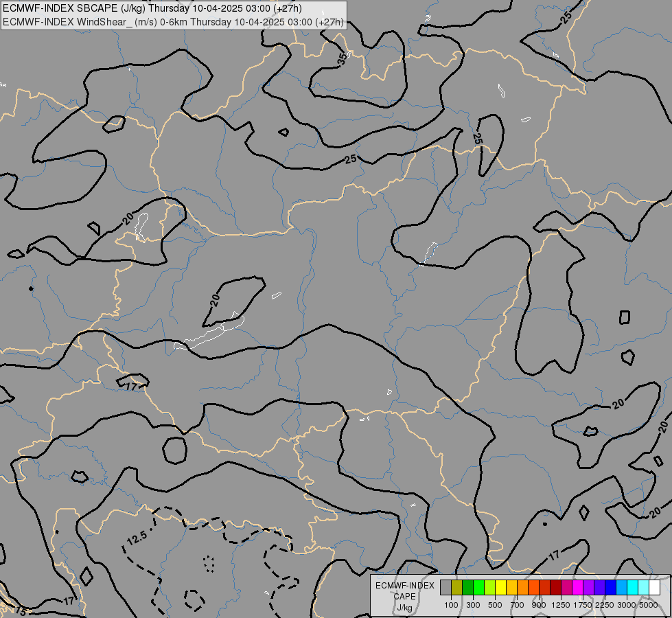Pick the dark green legend swatch
Image resolution: width=672 pixels, height=618 pixels.
tap(467, 588)
